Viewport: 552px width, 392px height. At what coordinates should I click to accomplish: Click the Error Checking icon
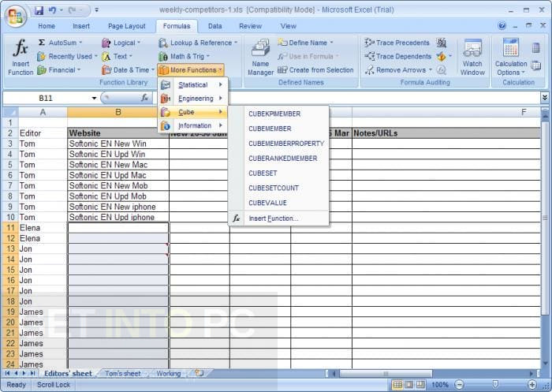click(x=441, y=56)
